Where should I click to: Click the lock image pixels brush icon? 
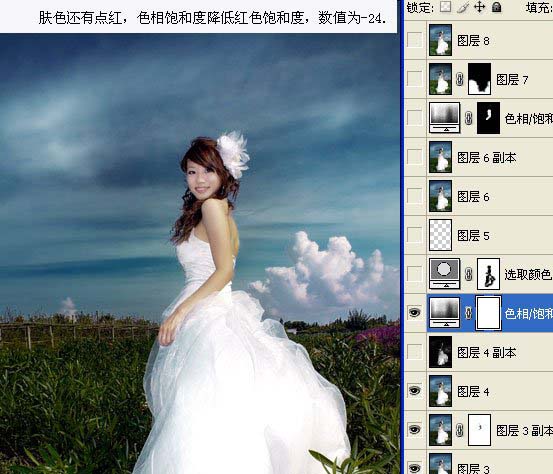click(x=462, y=7)
